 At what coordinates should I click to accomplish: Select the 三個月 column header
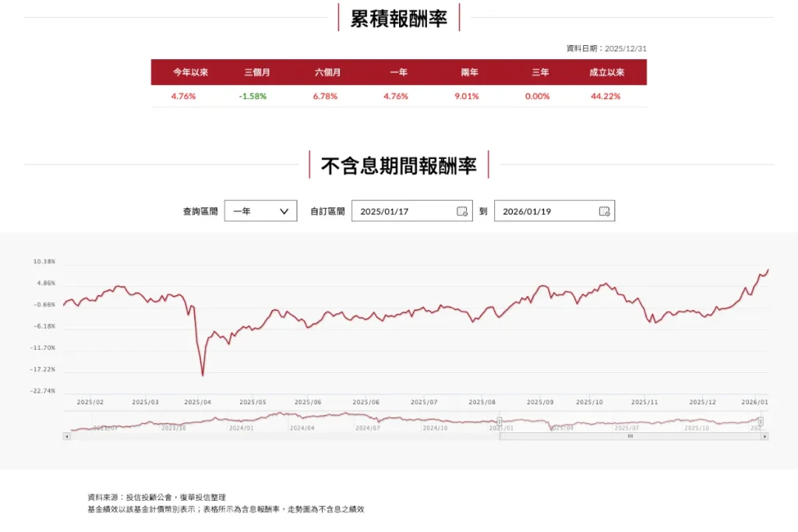(257, 72)
